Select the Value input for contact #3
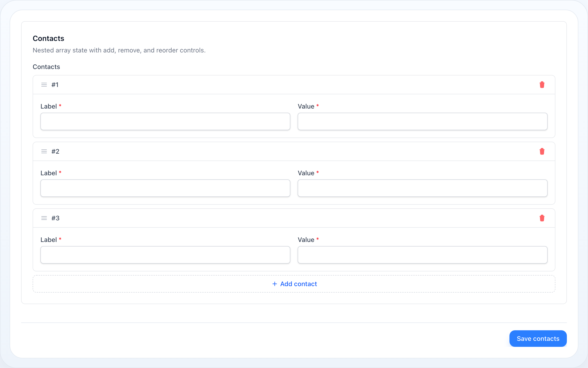This screenshot has width=588, height=368. click(x=423, y=255)
